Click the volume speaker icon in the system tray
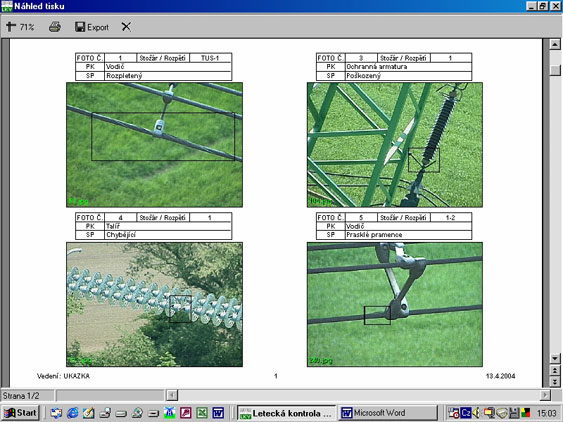The height and width of the screenshot is (422, 563). tap(476, 413)
